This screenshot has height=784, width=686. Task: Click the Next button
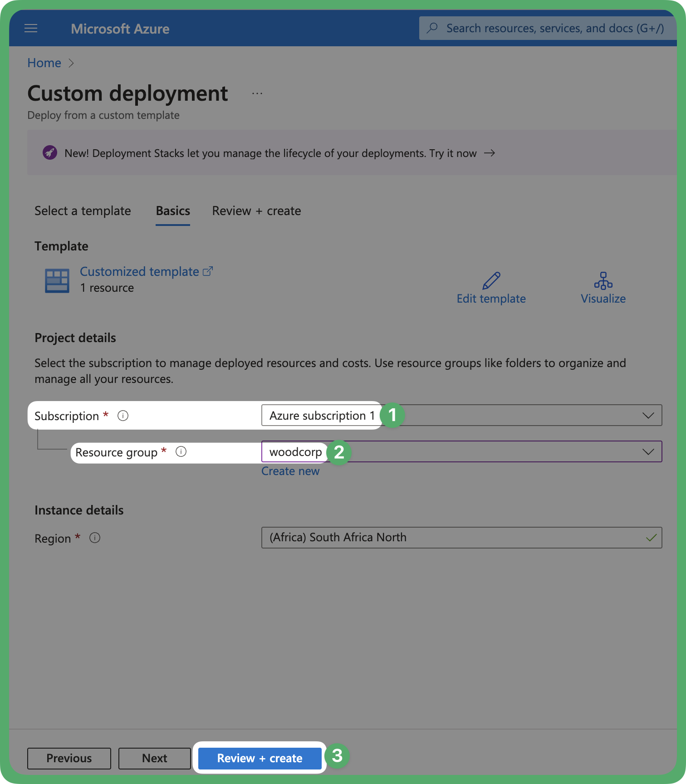click(x=155, y=759)
